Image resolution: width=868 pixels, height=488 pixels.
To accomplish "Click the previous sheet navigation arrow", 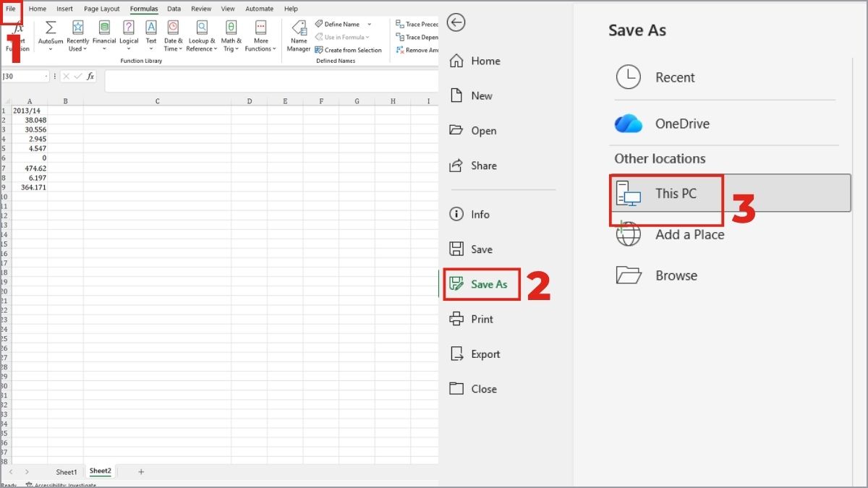I will pos(11,472).
